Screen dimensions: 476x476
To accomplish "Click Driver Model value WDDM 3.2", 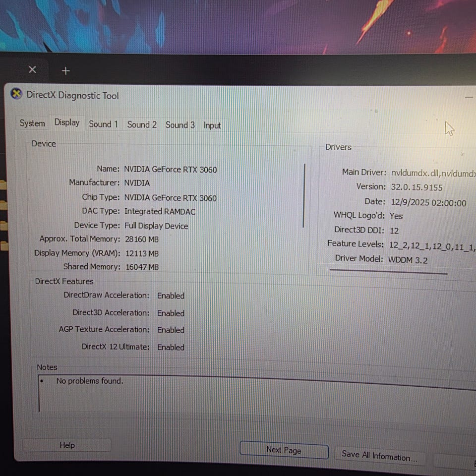I will pos(408,260).
